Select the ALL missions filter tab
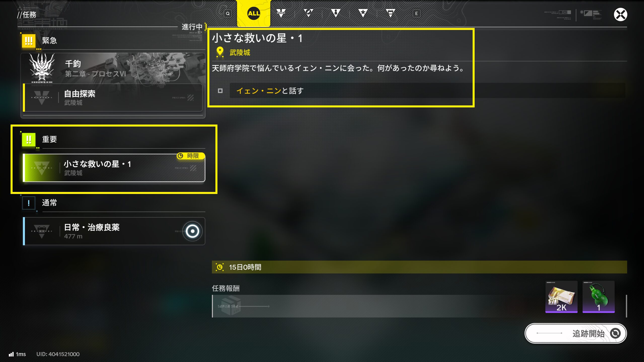Image resolution: width=644 pixels, height=362 pixels. tap(253, 13)
